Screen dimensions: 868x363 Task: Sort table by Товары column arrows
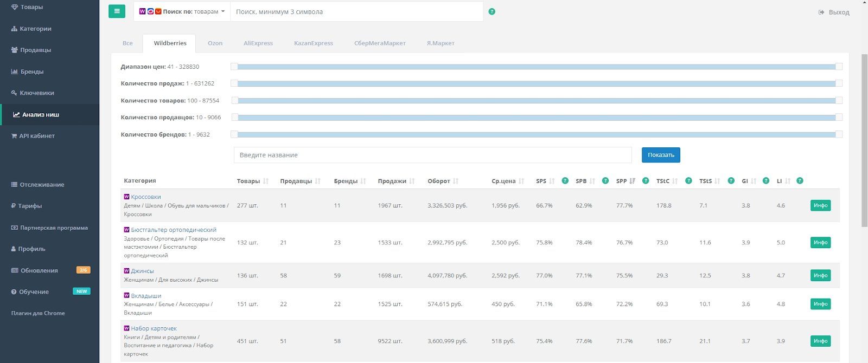(266, 181)
